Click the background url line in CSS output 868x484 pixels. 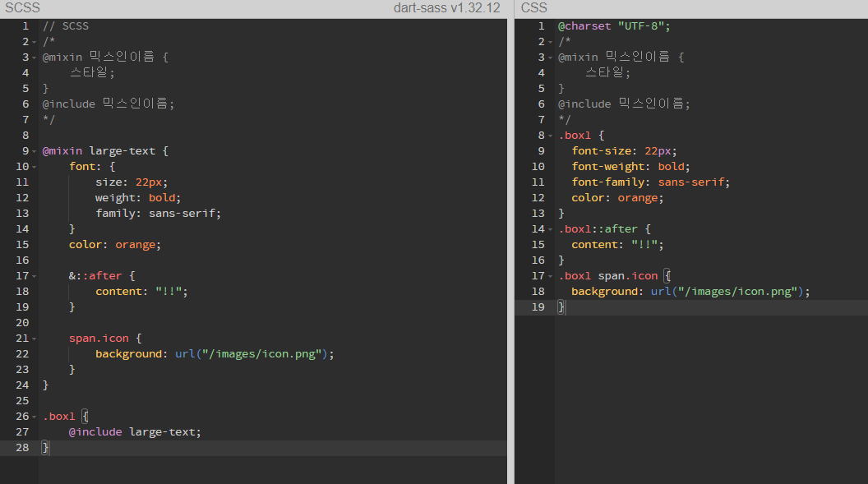click(x=690, y=292)
